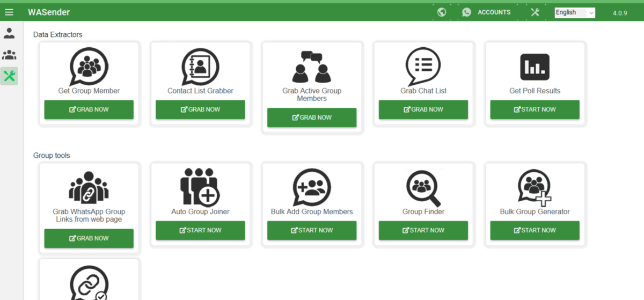
Task: Click GRAB NOW under Get Group Member
Action: 89,109
